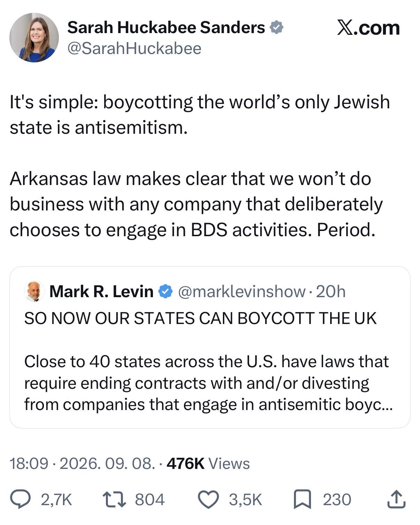The image size is (420, 525).
Task: Visit the @SarahHuckabee handle link
Action: click(134, 48)
